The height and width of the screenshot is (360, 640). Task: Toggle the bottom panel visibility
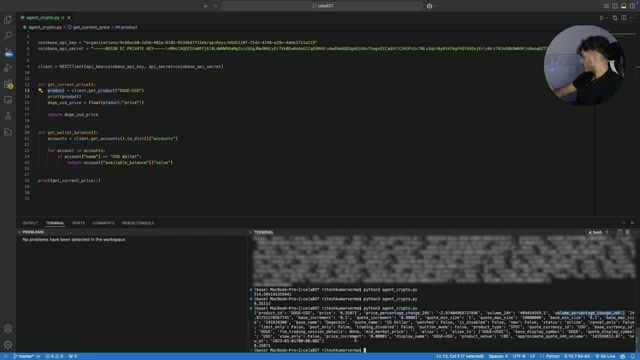(x=623, y=6)
